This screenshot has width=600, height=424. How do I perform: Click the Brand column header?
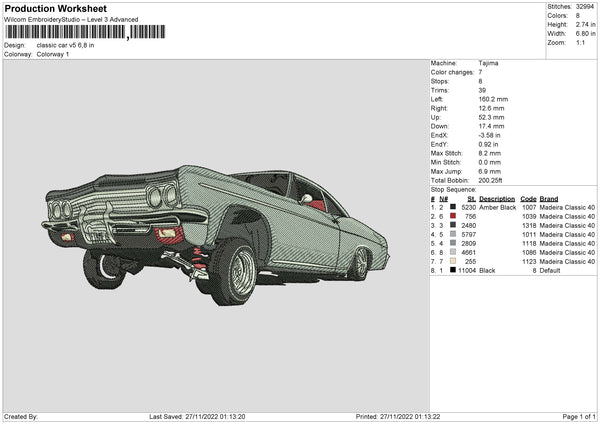[549, 198]
